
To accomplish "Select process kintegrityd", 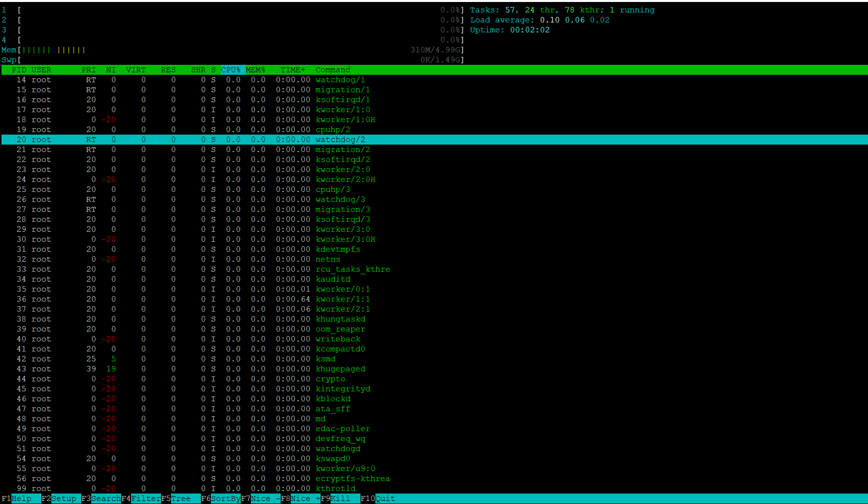I will [x=434, y=389].
